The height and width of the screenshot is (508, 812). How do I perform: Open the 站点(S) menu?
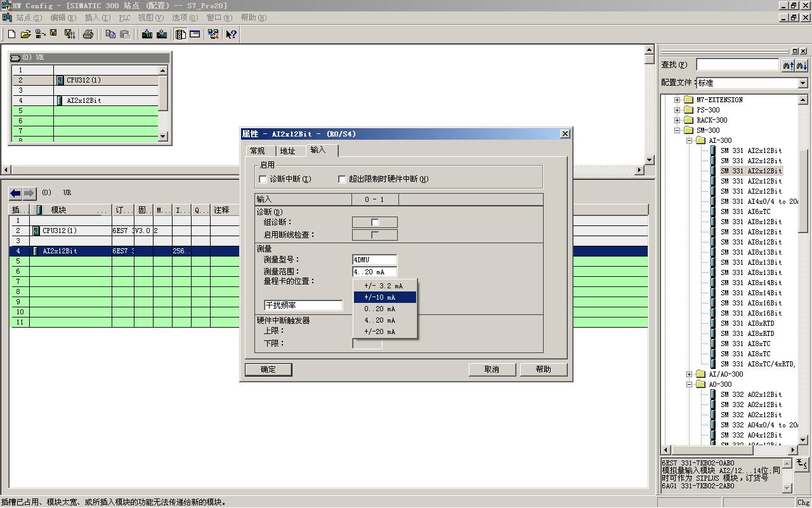point(29,18)
